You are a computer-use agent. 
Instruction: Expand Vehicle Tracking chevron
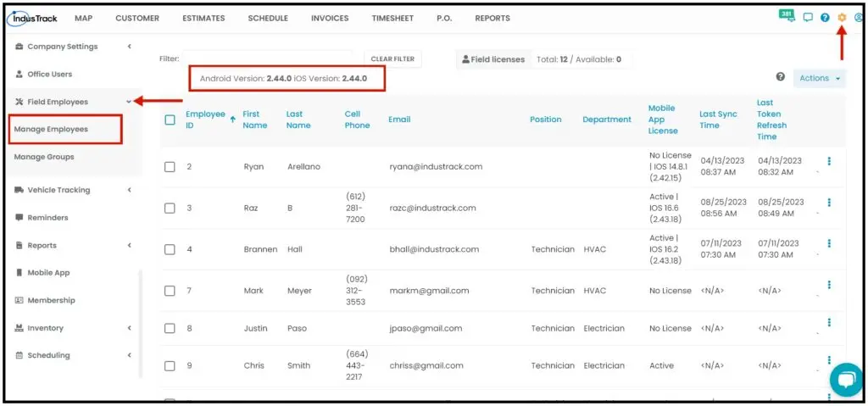click(x=129, y=190)
